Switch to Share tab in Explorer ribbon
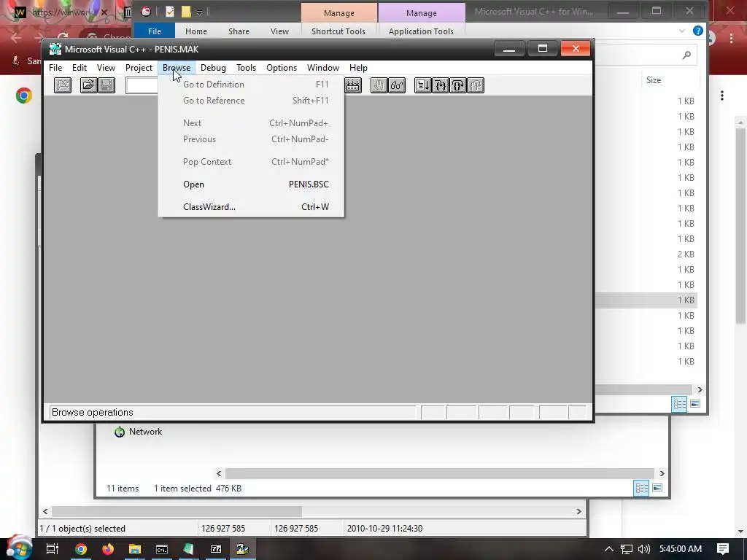The width and height of the screenshot is (747, 560). (239, 31)
